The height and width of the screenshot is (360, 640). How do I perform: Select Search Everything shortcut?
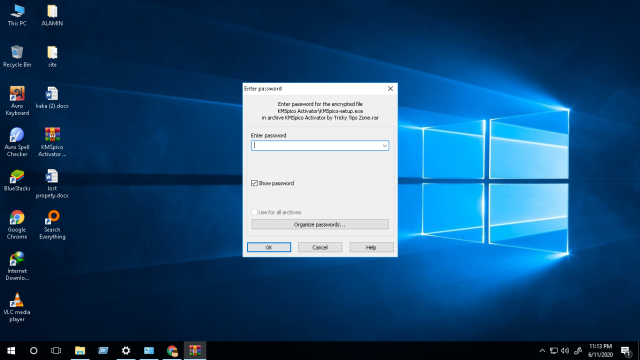coord(52,224)
